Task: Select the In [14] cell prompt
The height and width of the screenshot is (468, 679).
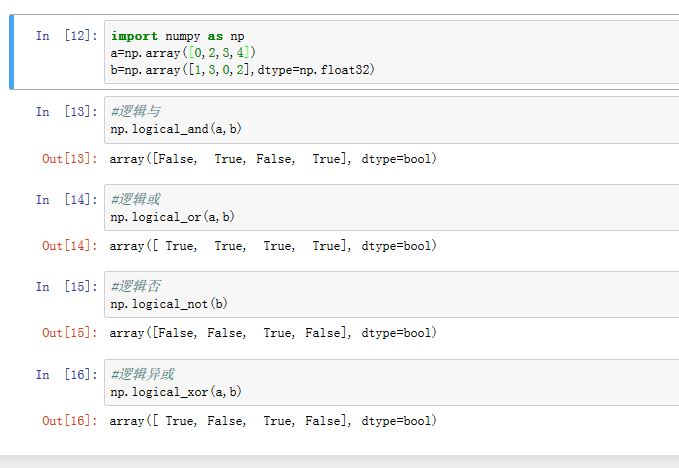Action: click(65, 200)
